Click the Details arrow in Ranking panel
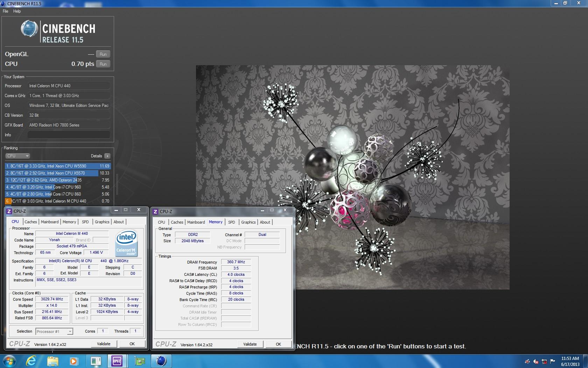 pos(107,156)
